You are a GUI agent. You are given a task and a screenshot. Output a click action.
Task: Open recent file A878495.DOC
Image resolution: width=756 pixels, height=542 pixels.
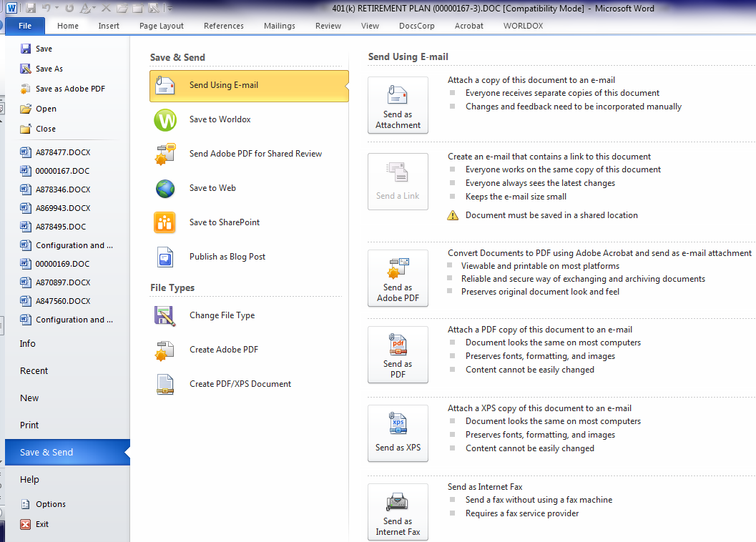(x=53, y=227)
